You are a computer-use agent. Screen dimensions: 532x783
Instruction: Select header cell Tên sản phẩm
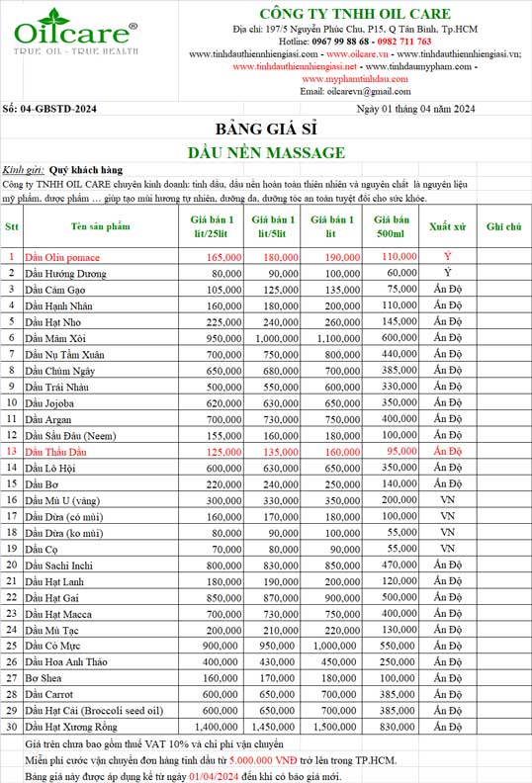101,226
